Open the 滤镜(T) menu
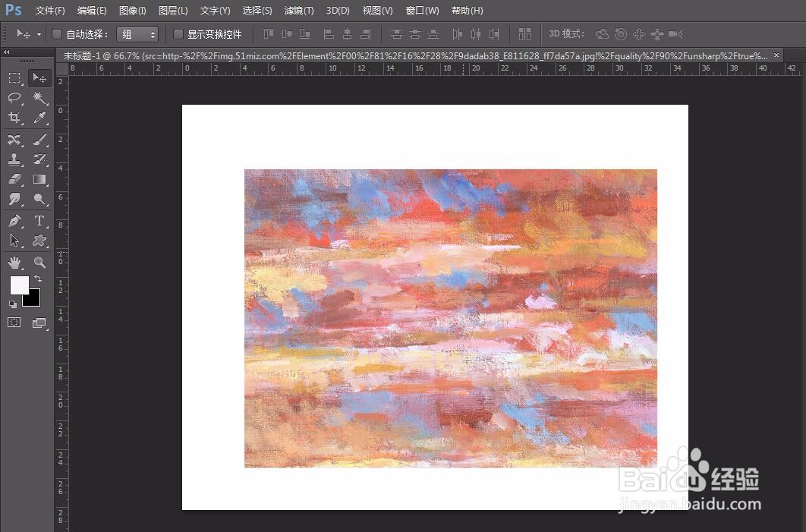Screen dimensions: 806x532 [x=299, y=11]
